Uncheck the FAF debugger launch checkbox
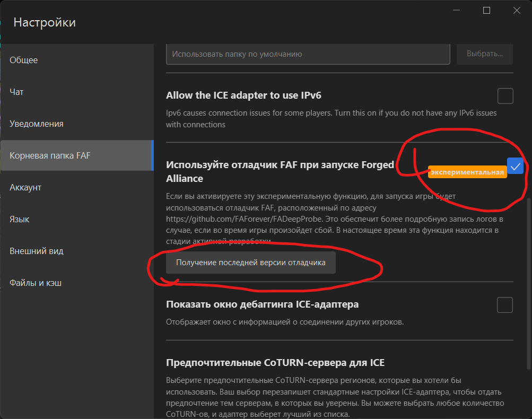Image resolution: width=532 pixels, height=419 pixels. tap(515, 166)
